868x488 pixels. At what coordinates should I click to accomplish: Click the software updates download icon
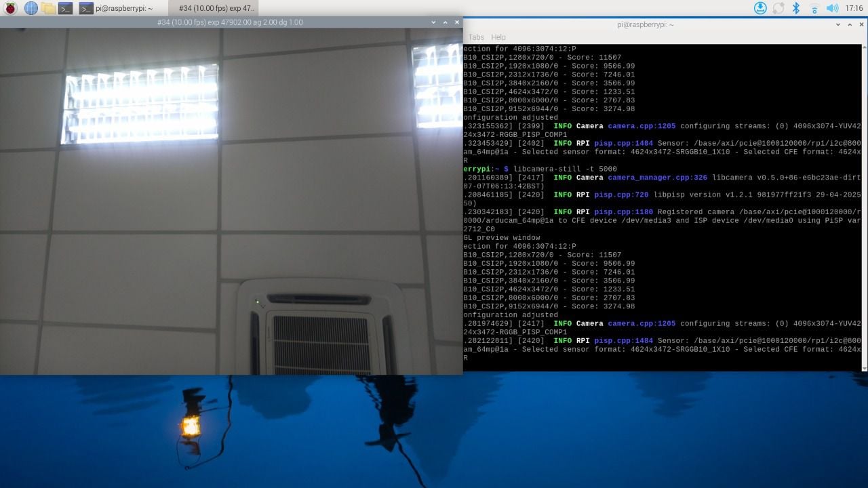(760, 8)
